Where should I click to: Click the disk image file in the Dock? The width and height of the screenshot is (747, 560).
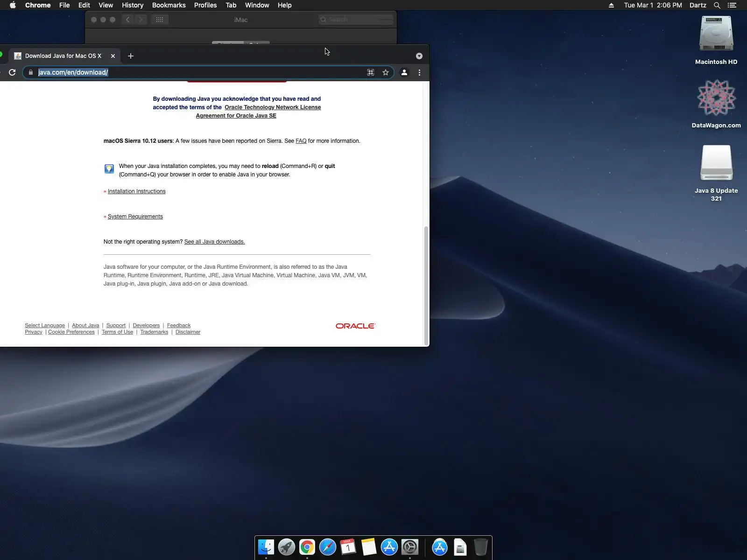pyautogui.click(x=460, y=547)
